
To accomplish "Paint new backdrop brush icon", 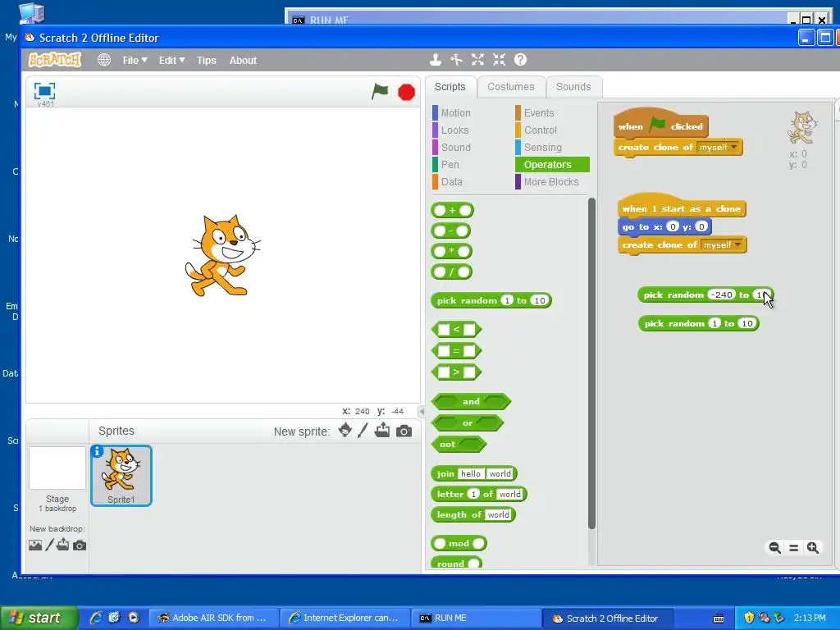I will point(49,545).
